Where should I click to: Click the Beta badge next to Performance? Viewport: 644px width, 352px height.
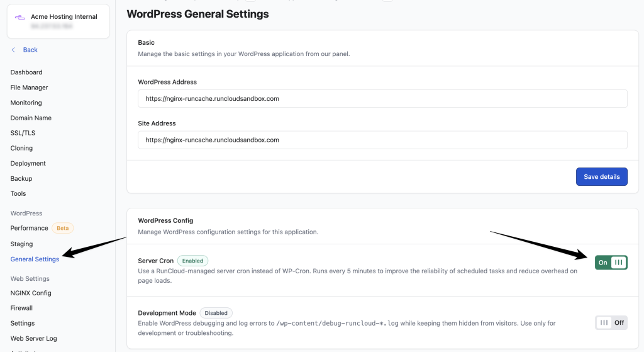[x=62, y=228]
